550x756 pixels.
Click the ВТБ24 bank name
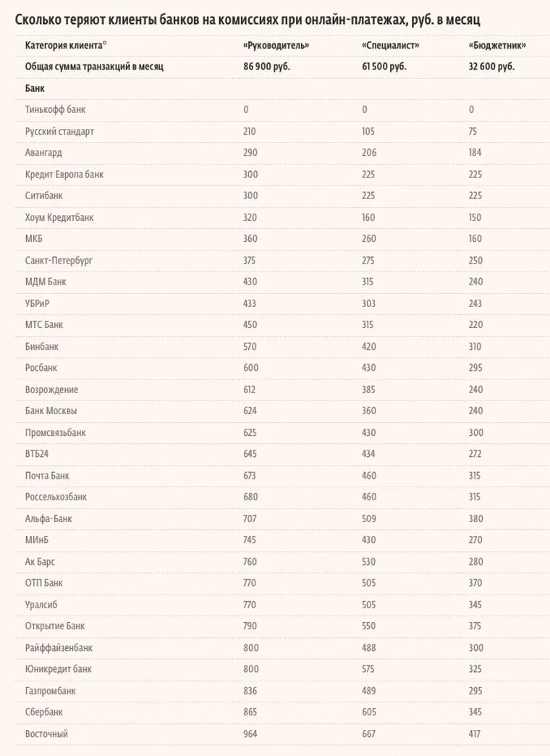(37, 454)
